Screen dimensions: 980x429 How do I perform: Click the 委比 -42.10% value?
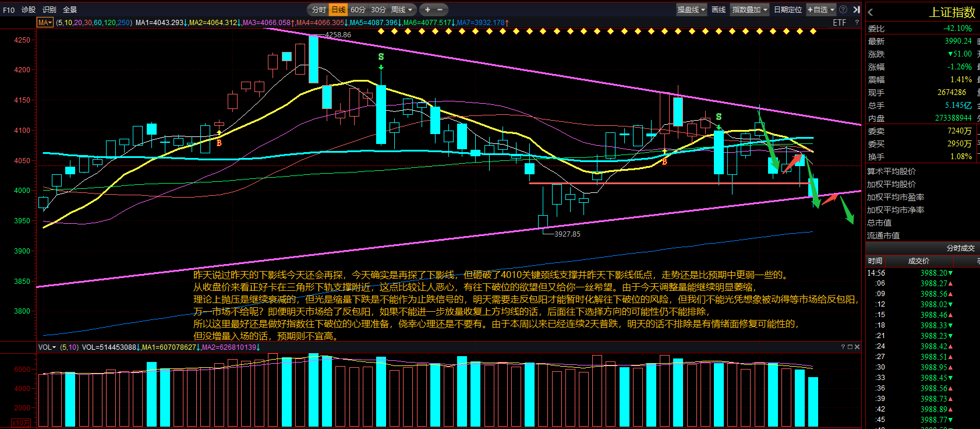tap(957, 29)
